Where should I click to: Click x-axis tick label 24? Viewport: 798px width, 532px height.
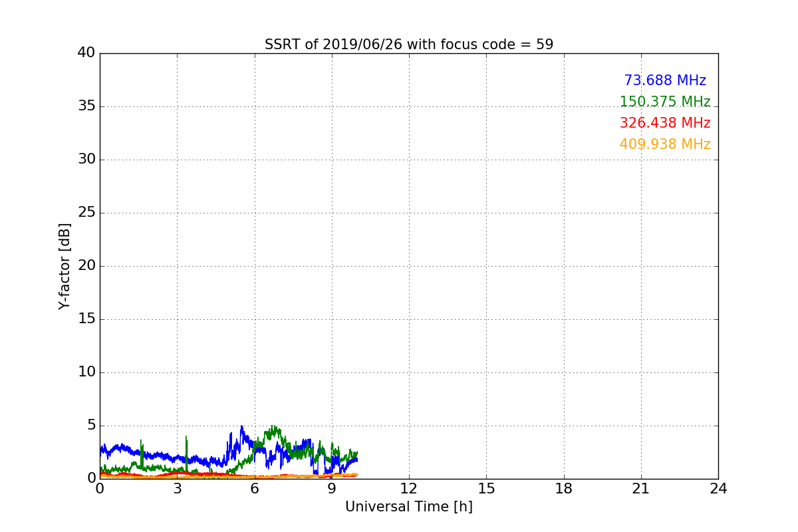(718, 489)
